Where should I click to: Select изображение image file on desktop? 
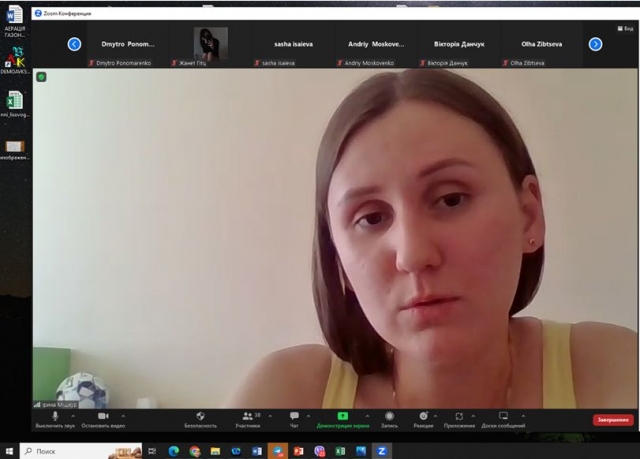pyautogui.click(x=15, y=150)
